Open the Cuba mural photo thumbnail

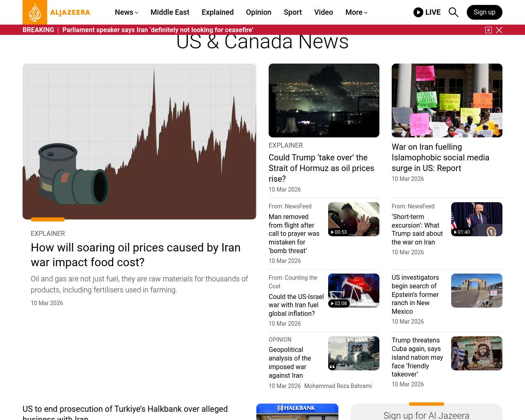point(477,353)
